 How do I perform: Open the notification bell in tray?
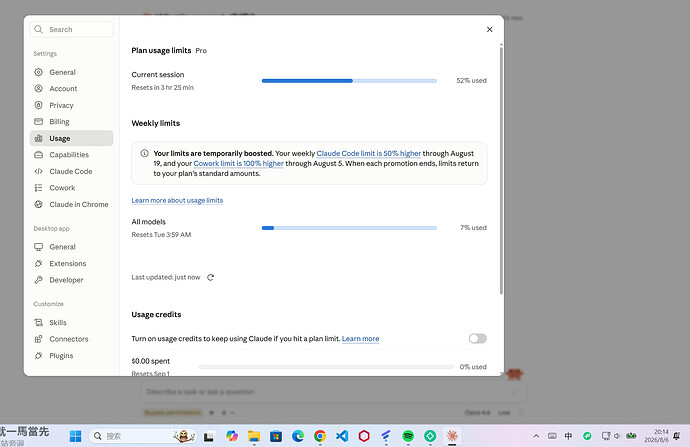click(x=677, y=436)
